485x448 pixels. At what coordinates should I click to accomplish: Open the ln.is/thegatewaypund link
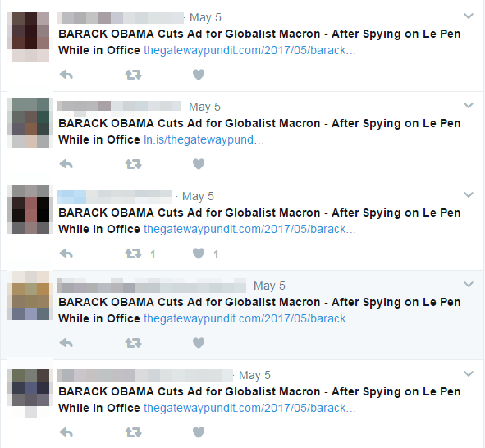click(204, 139)
